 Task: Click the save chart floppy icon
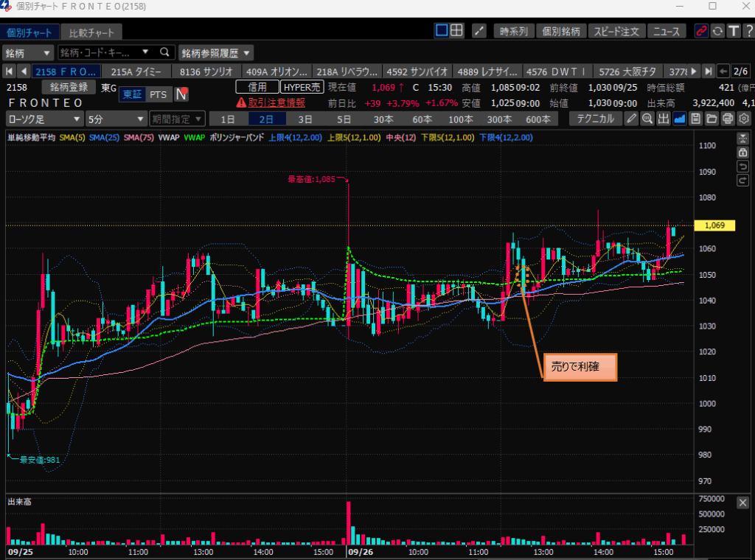[x=695, y=119]
